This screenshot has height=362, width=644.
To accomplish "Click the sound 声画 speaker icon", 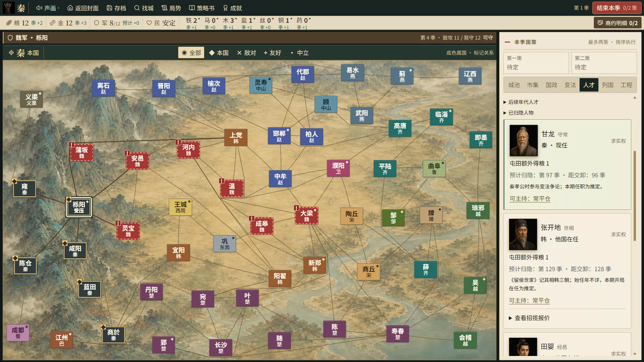I will tap(39, 8).
